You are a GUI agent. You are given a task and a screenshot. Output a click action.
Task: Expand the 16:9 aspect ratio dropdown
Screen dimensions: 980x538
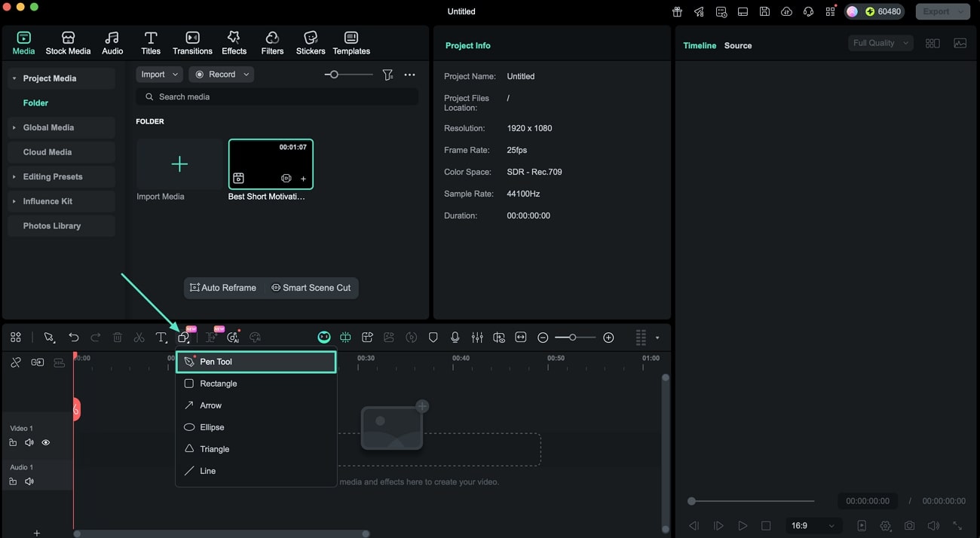(813, 526)
